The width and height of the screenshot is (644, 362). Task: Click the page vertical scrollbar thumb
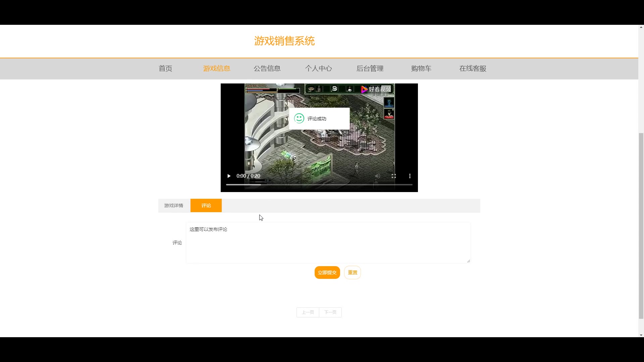click(641, 226)
